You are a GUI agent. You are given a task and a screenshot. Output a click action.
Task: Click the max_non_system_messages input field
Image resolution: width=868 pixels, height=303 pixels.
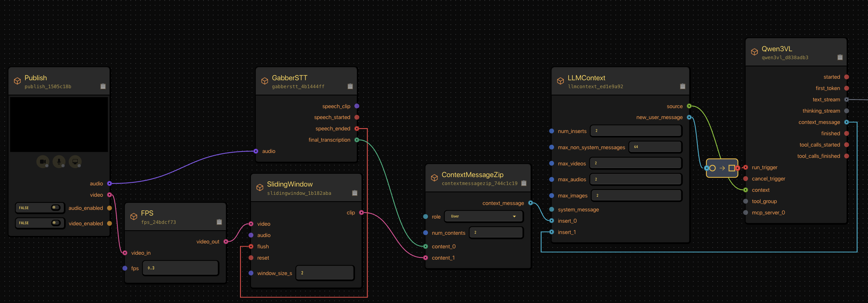tap(655, 147)
